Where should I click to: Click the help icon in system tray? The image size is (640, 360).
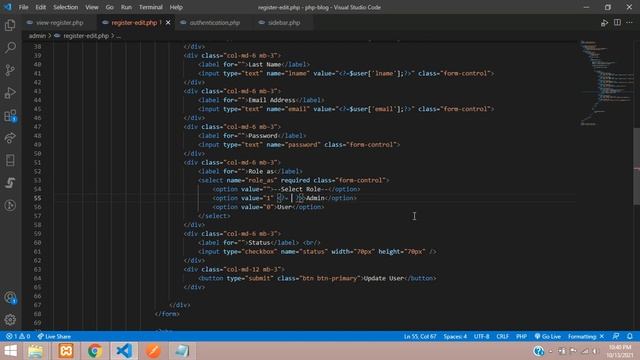pos(538,351)
